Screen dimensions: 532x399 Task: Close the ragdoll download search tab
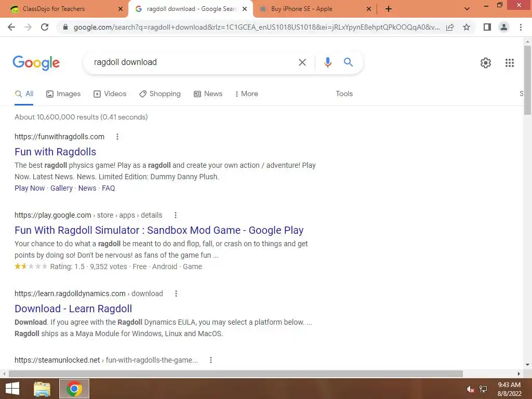click(245, 9)
